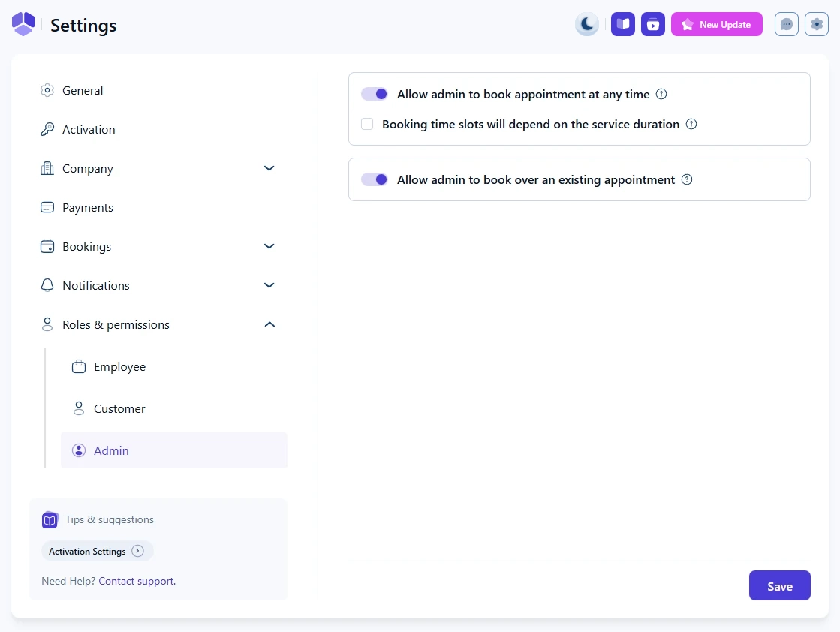Open the documentation book icon
Viewport: 840px width, 632px height.
tap(623, 24)
